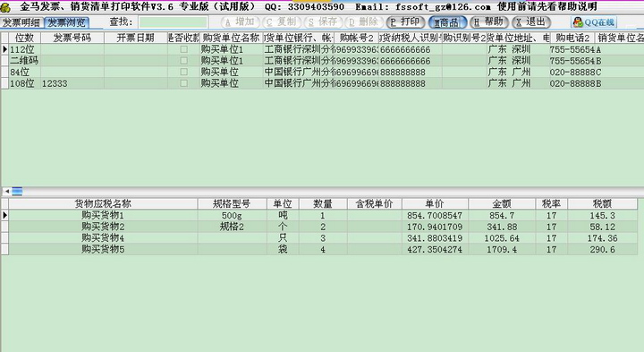644x352 pixels.
Task: Open the 商品 (Products) toolbar button
Action: pyautogui.click(x=447, y=22)
